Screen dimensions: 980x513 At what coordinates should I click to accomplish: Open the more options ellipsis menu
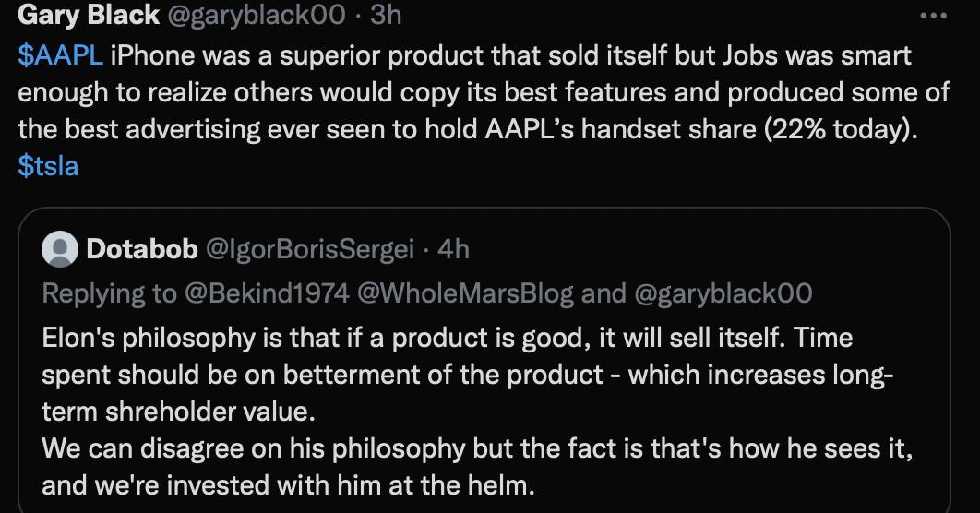point(934,16)
